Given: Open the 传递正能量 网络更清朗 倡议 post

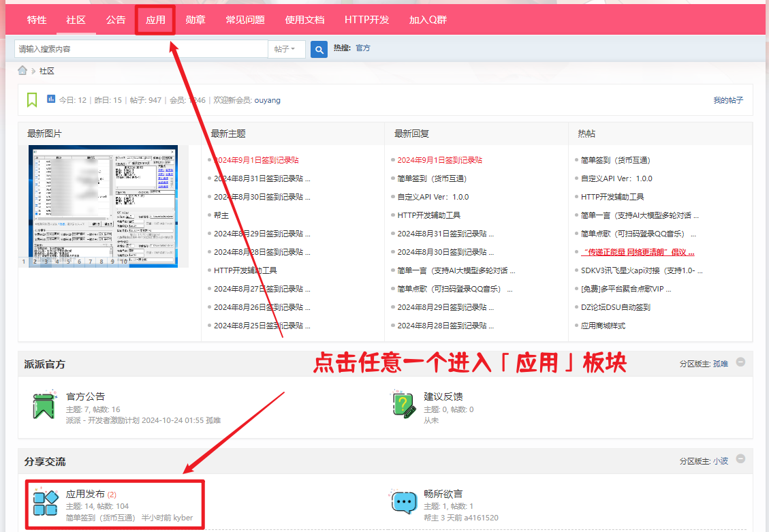Looking at the screenshot, I should pos(638,252).
